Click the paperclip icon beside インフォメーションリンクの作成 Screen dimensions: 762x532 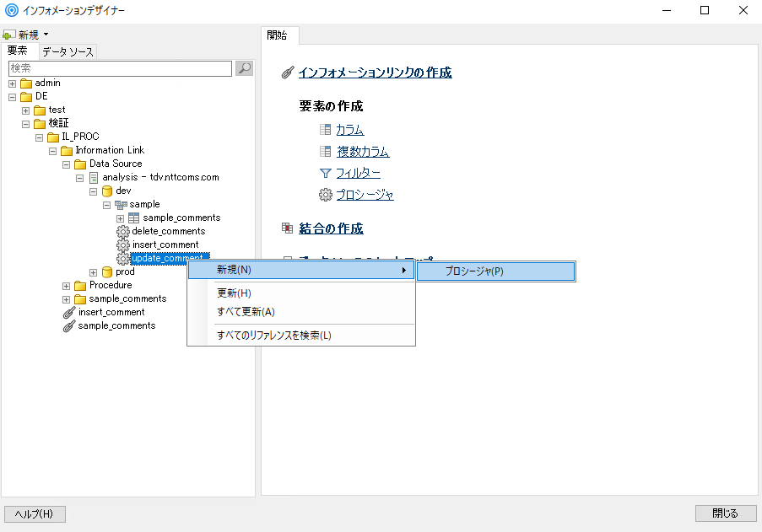288,73
